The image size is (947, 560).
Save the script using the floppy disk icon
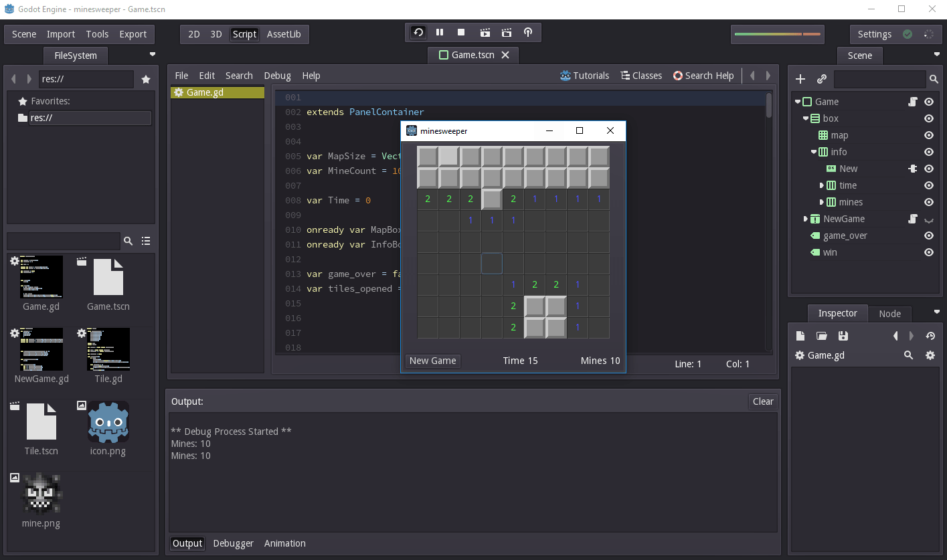843,335
